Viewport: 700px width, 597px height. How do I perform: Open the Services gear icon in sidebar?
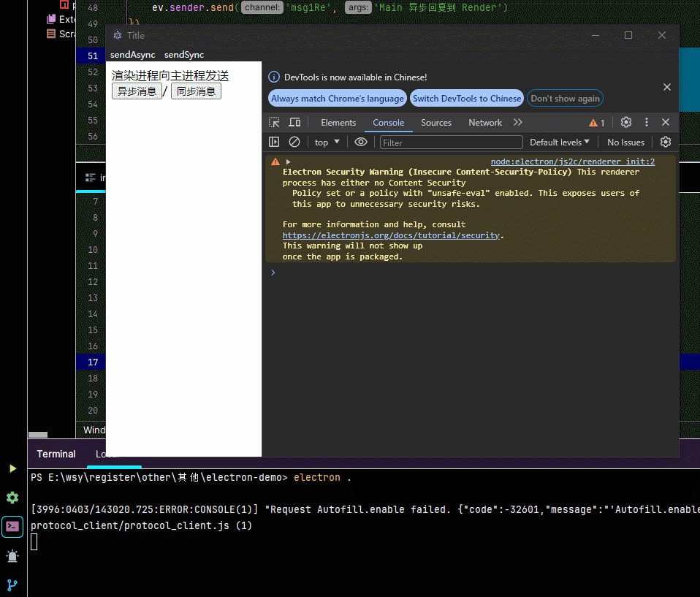tap(12, 498)
